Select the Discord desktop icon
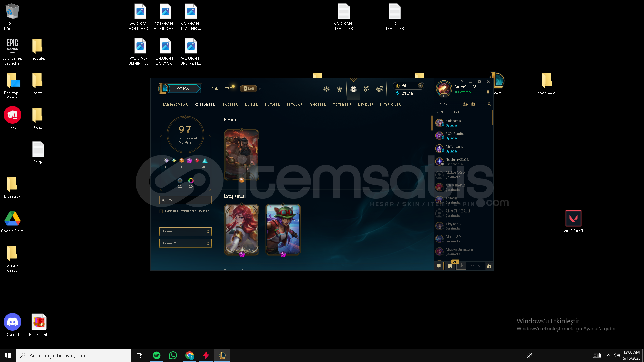The width and height of the screenshot is (644, 362). [12, 325]
